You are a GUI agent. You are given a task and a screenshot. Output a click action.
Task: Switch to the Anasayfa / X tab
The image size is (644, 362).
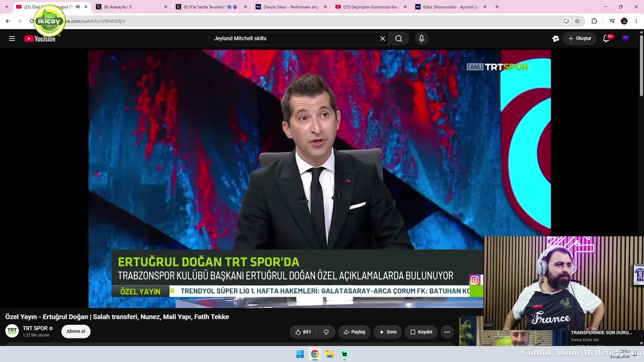coord(131,7)
